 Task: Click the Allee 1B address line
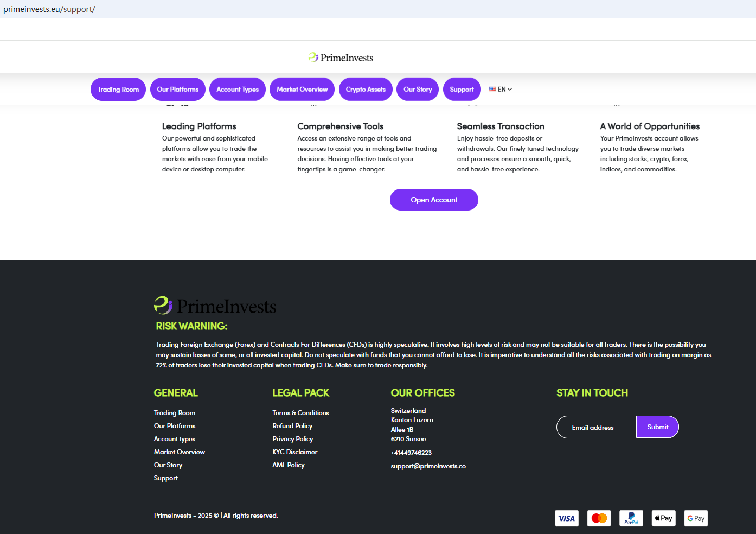[x=402, y=430]
